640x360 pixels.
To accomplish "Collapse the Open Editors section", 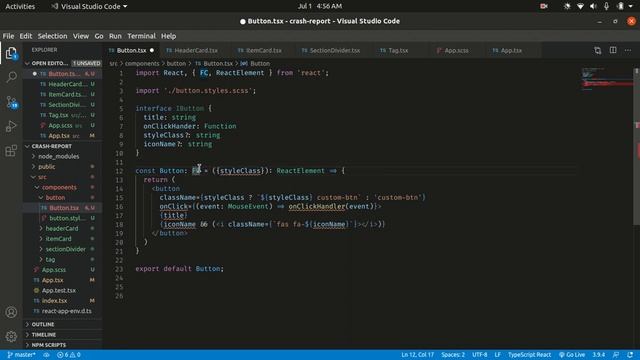I will [62, 63].
